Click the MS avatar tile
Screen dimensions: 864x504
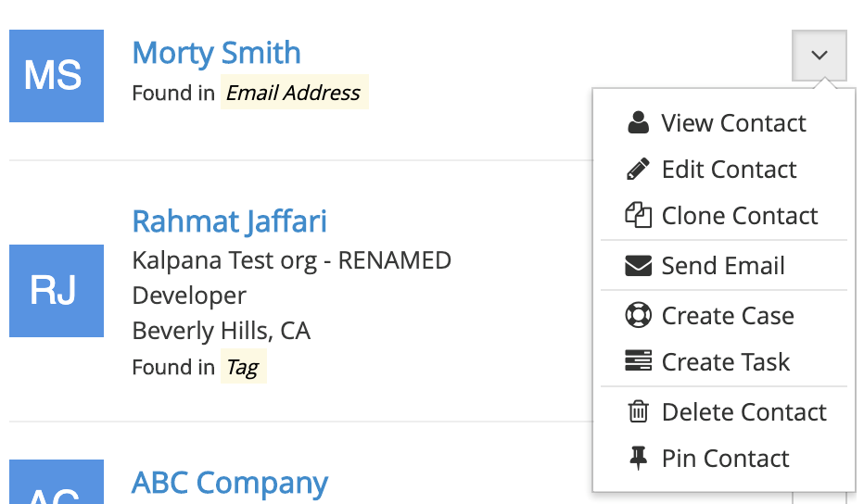tap(57, 76)
